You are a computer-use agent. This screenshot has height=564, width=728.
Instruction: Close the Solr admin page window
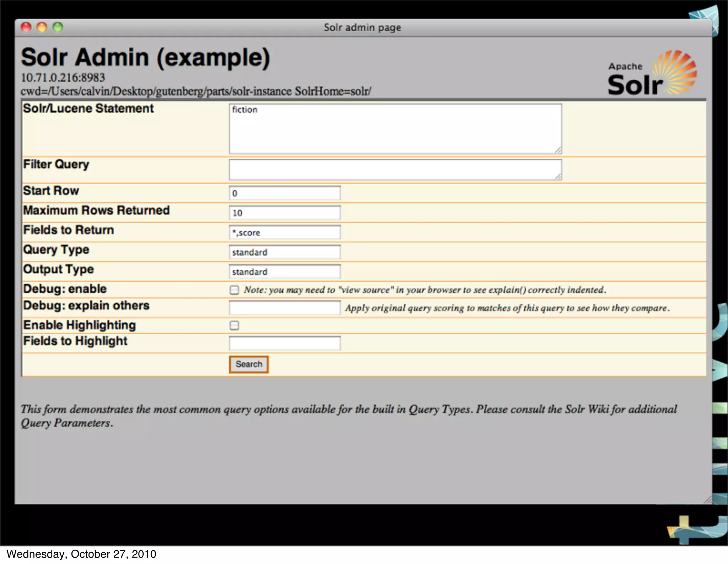click(26, 27)
